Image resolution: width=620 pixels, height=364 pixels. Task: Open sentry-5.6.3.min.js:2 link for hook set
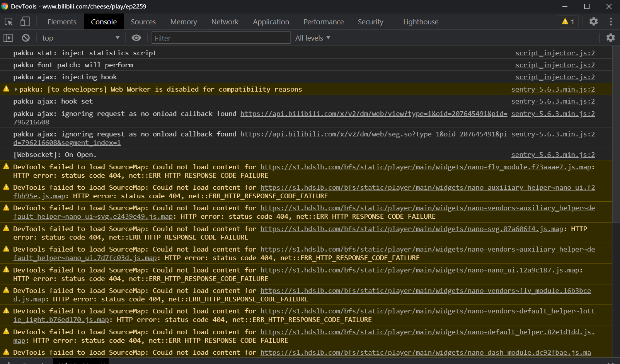pyautogui.click(x=553, y=101)
